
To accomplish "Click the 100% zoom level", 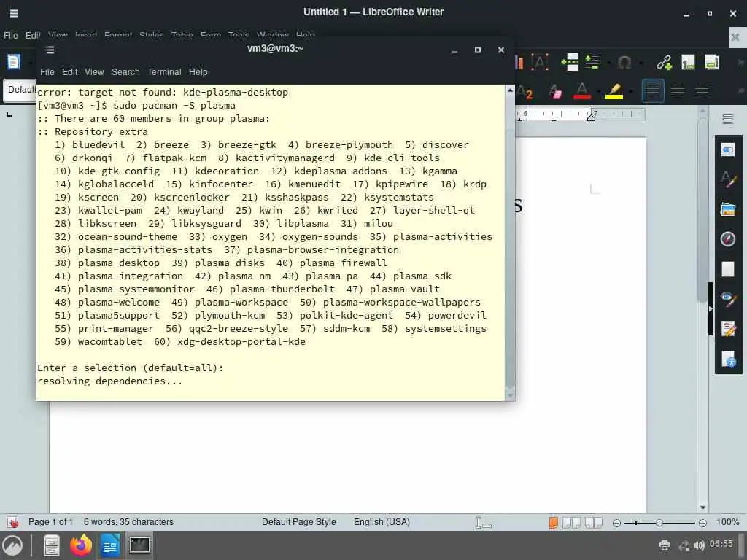I will [727, 522].
